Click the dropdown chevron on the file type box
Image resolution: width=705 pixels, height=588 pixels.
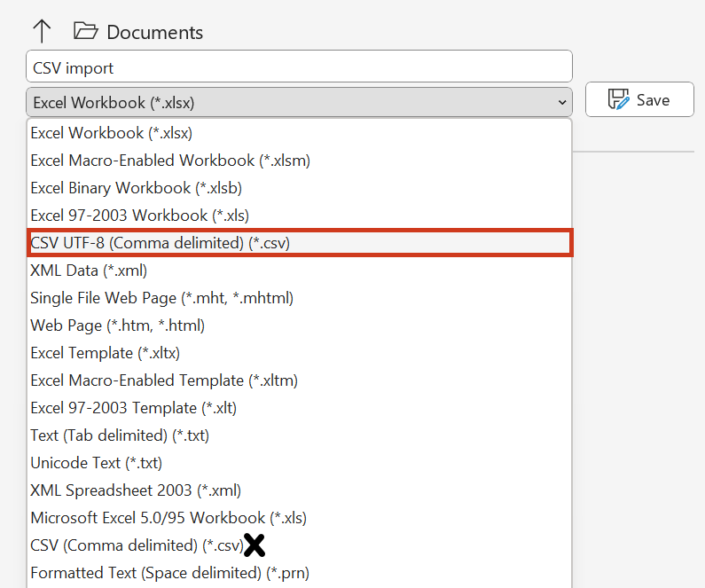tap(562, 103)
